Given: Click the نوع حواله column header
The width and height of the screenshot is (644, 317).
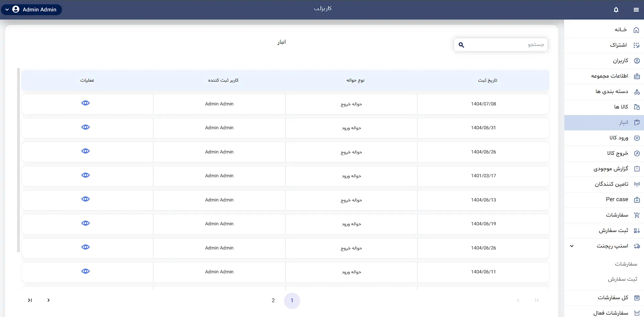Looking at the screenshot, I should click(x=355, y=80).
